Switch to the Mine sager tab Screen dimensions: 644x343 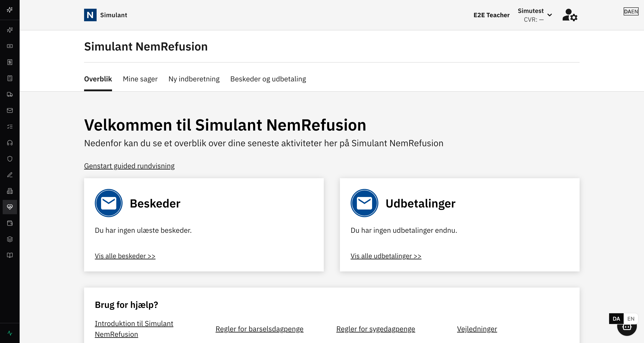point(140,79)
